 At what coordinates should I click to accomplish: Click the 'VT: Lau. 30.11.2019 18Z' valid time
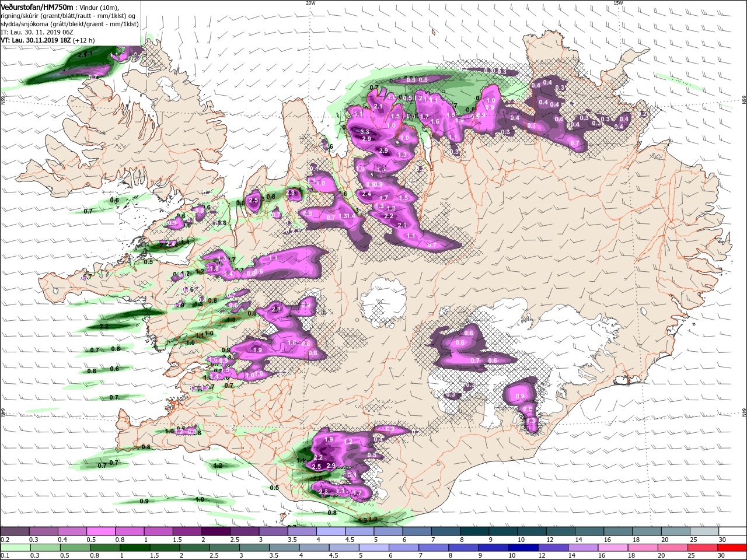click(36, 40)
